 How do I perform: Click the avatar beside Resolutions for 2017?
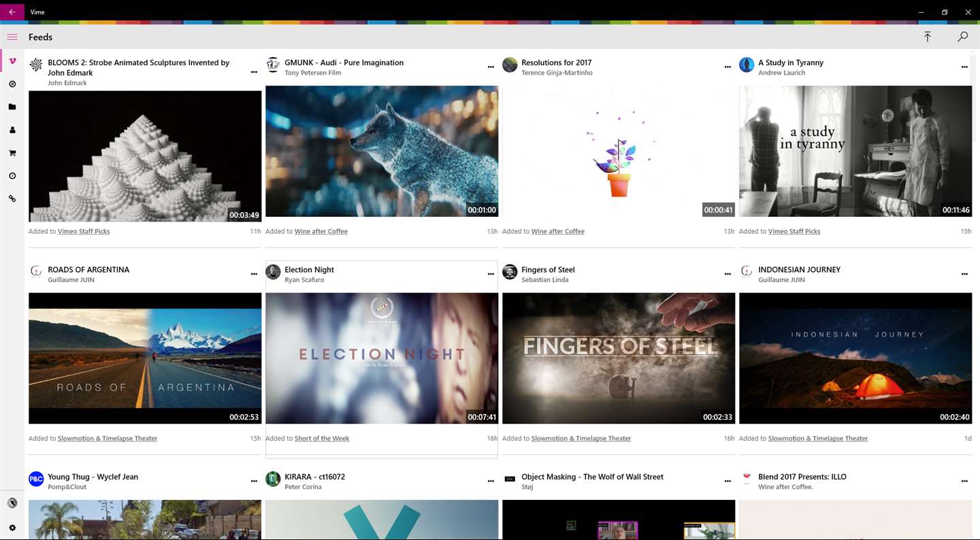[x=510, y=65]
